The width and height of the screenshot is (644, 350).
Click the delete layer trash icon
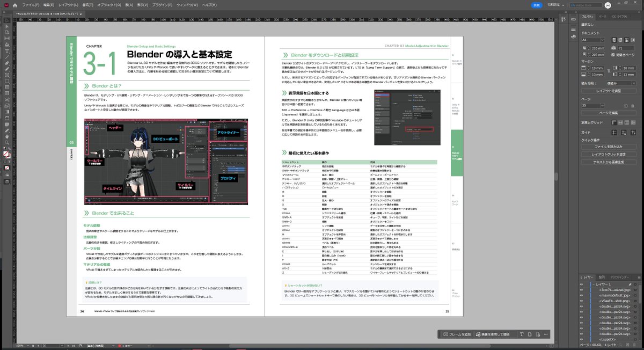[x=634, y=345]
